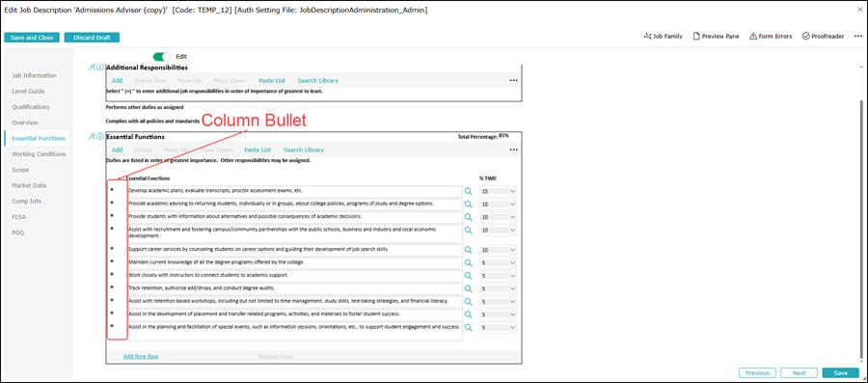Search library for 'Develop academic plans' row
The image size is (868, 383).
pos(469,191)
